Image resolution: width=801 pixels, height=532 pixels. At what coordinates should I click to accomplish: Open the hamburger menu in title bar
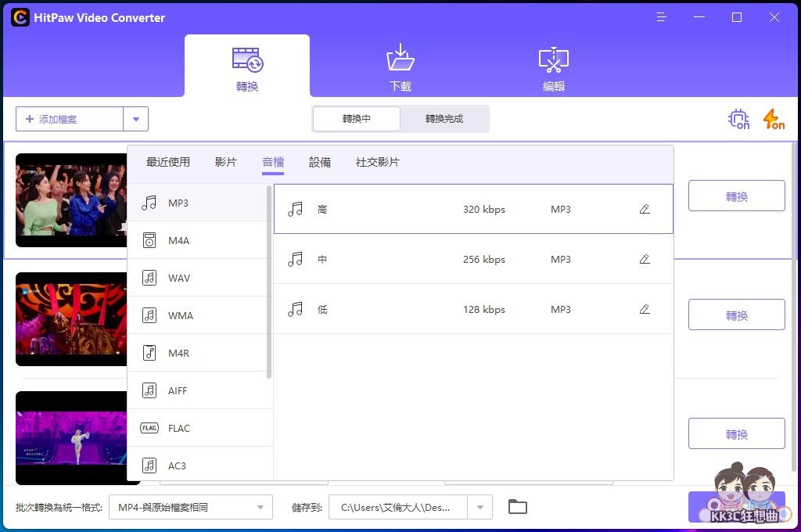661,17
